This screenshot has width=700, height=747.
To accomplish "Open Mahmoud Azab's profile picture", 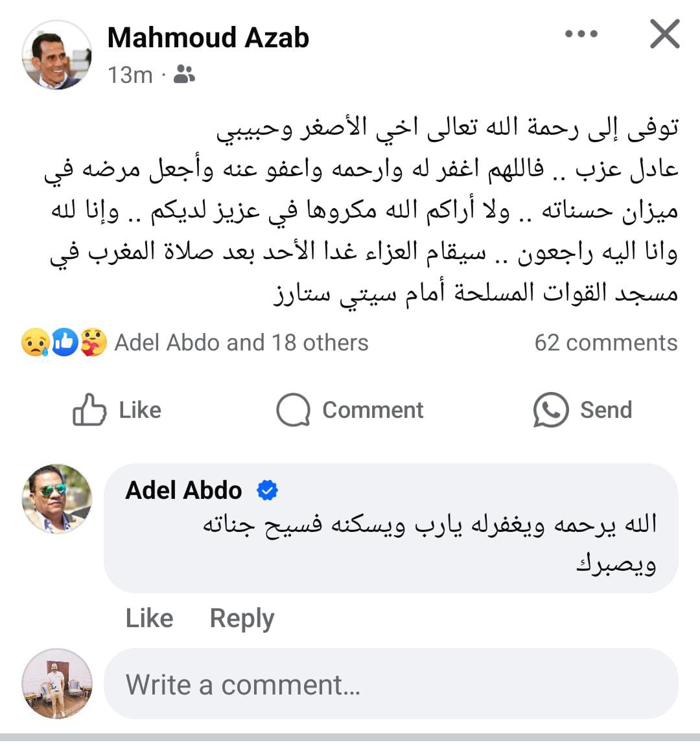I will (x=56, y=54).
